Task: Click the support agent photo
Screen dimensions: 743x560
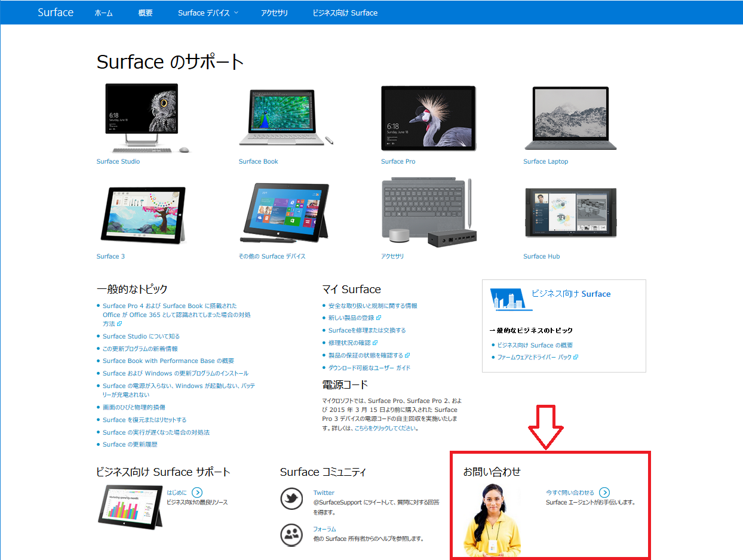Action: pos(493,519)
